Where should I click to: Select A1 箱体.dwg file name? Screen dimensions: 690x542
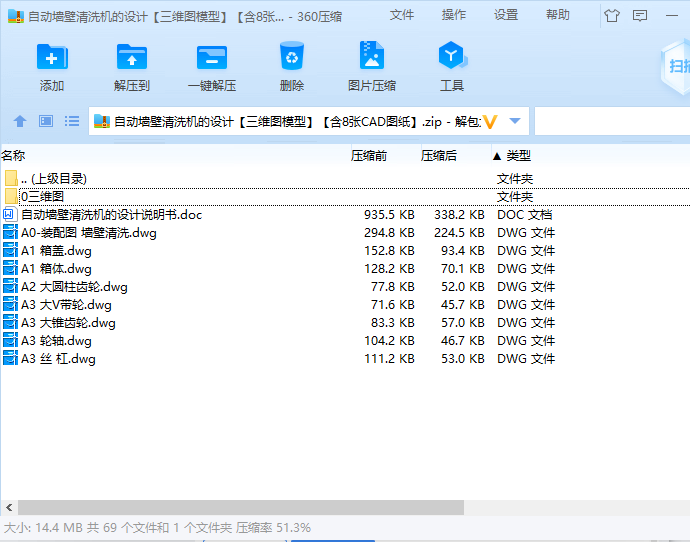tap(56, 269)
